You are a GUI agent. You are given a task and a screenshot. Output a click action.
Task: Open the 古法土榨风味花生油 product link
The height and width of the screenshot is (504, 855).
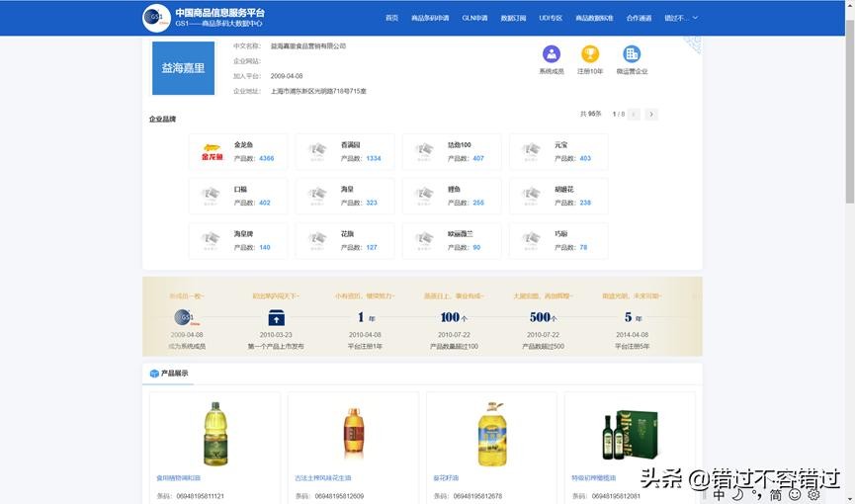point(322,478)
